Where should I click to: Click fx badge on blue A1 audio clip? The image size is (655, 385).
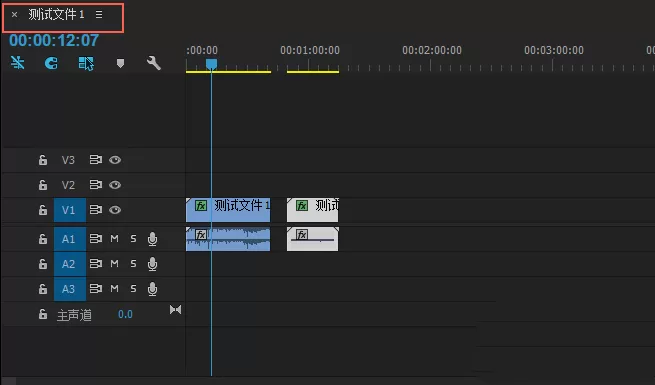pos(201,235)
